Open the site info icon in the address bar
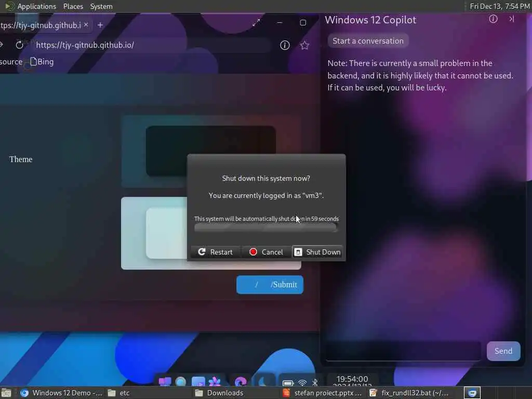532x399 pixels. [285, 45]
